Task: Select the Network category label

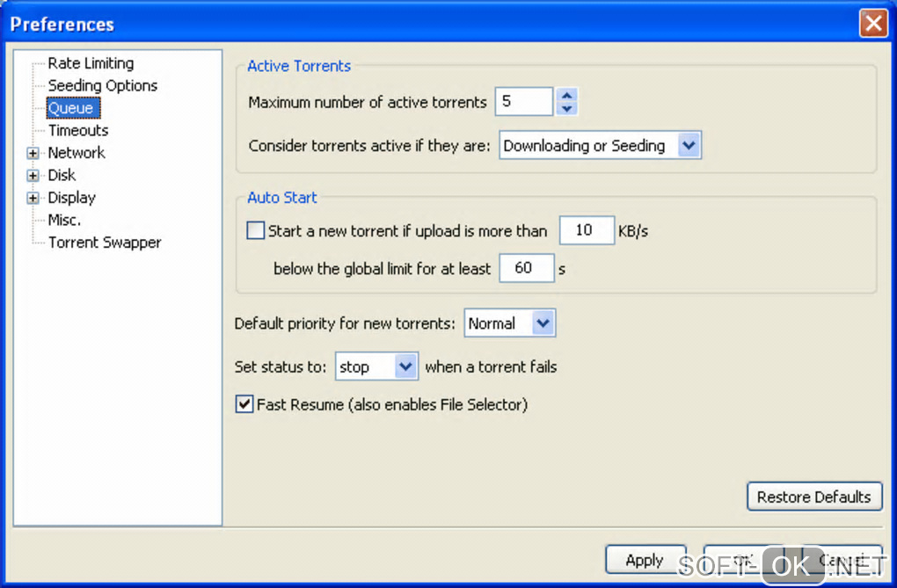Action: (77, 153)
